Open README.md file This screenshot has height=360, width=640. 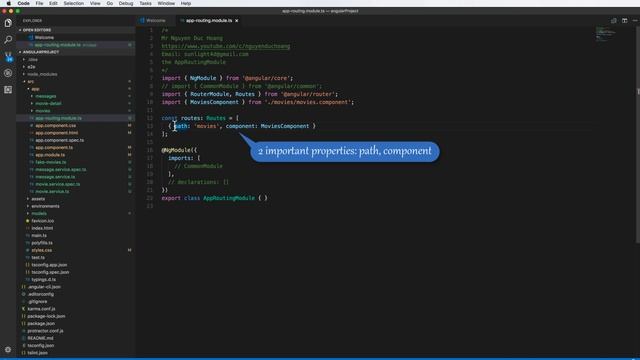click(x=40, y=339)
